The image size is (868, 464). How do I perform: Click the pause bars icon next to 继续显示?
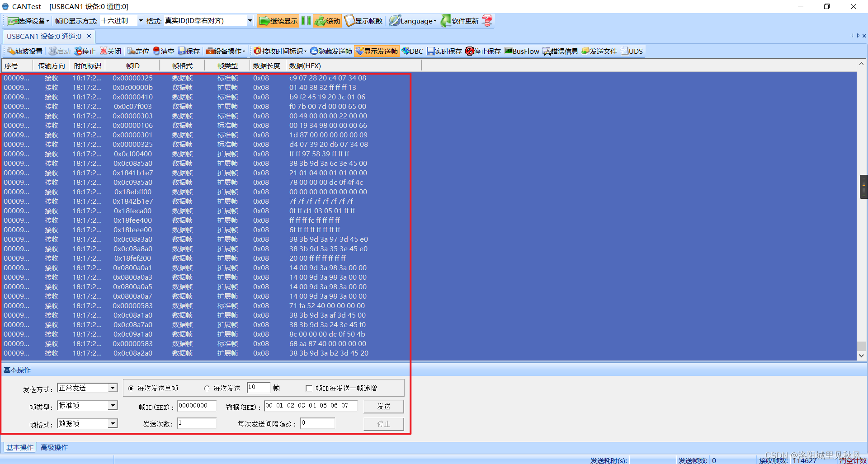306,21
